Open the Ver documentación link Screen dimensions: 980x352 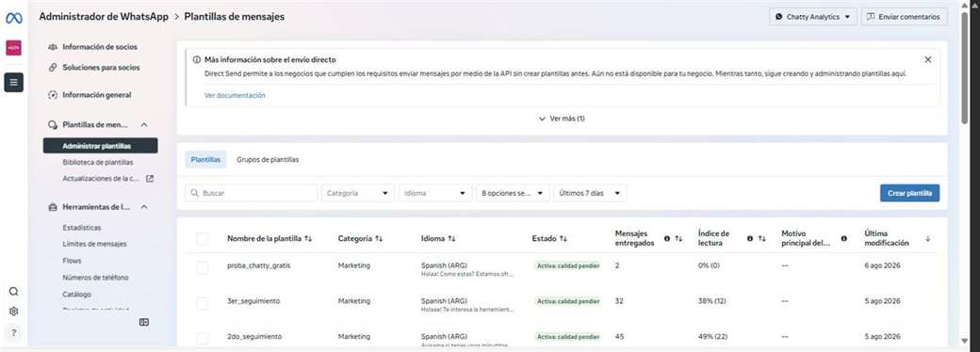click(x=235, y=95)
